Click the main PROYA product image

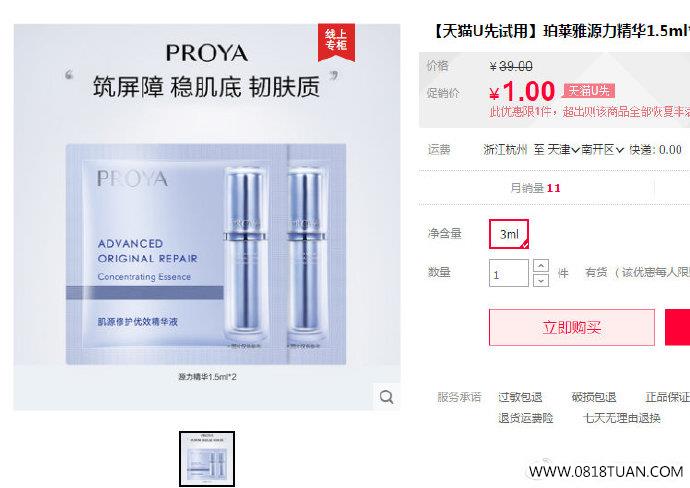(207, 217)
